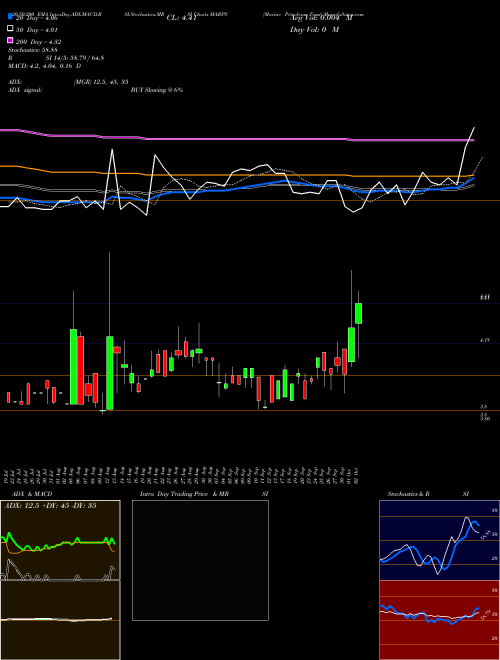Image resolution: width=500 pixels, height=660 pixels.
Task: Click the orange moving average line in upper chart
Action: [236, 174]
